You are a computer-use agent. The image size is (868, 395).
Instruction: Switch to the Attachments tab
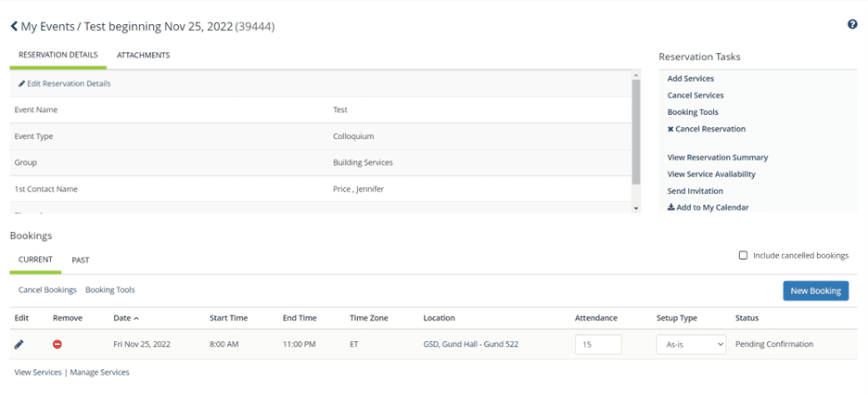pyautogui.click(x=143, y=56)
